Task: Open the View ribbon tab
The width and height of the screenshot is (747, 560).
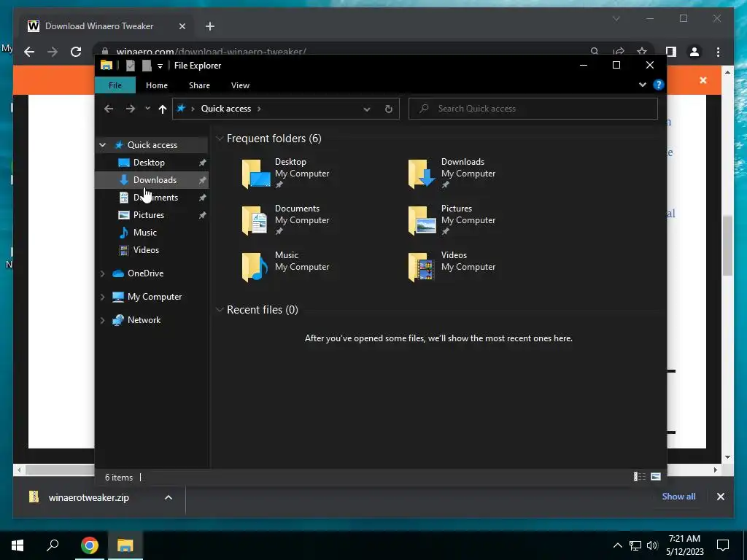Action: tap(240, 85)
